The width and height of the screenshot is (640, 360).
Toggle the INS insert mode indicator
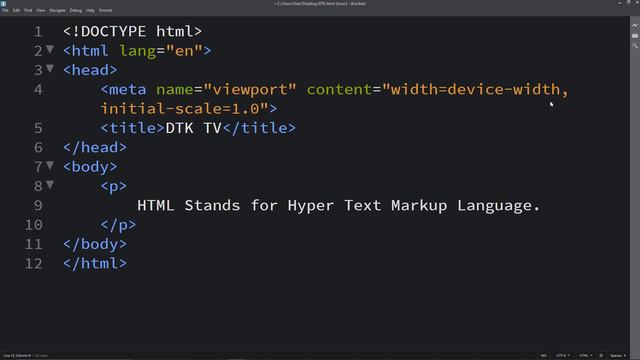pyautogui.click(x=543, y=356)
